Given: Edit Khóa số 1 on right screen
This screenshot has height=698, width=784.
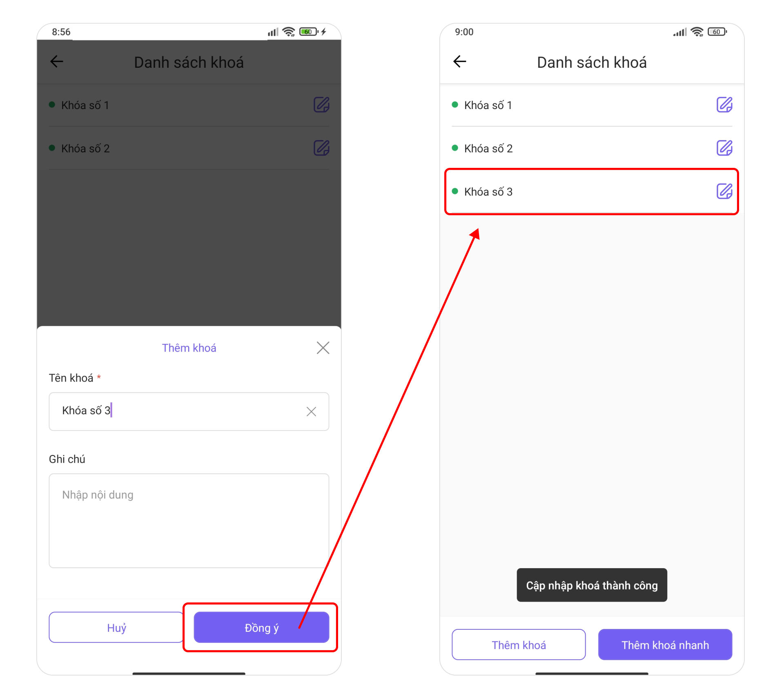Looking at the screenshot, I should pyautogui.click(x=724, y=105).
